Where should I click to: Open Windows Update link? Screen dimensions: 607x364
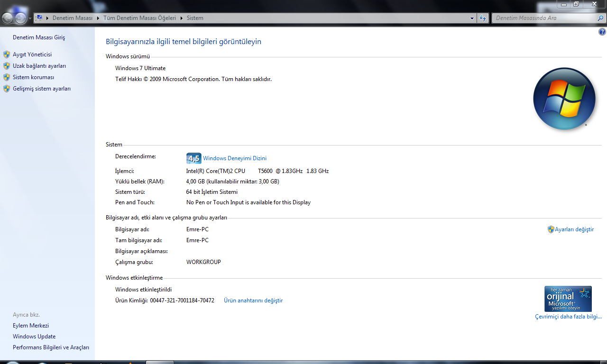click(34, 337)
